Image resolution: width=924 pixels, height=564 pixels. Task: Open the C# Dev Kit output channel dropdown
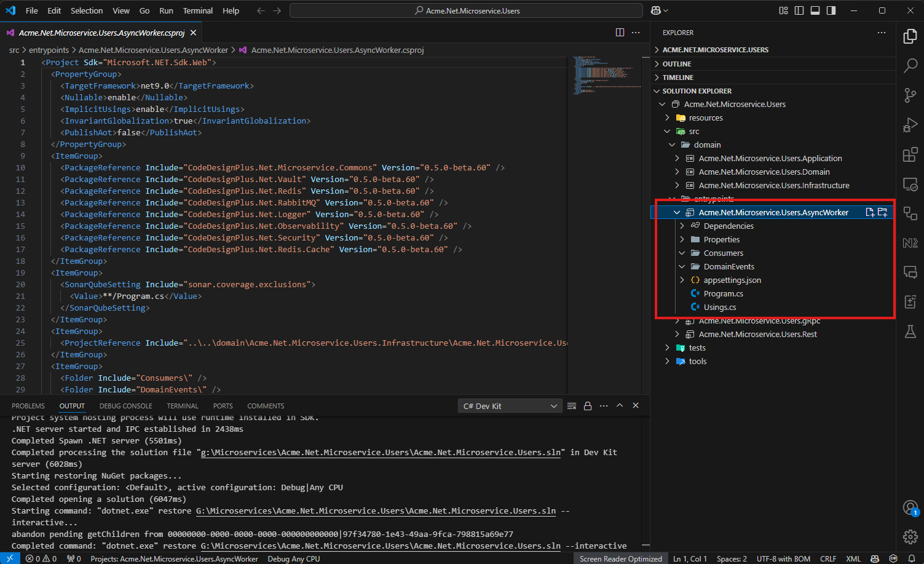point(510,406)
